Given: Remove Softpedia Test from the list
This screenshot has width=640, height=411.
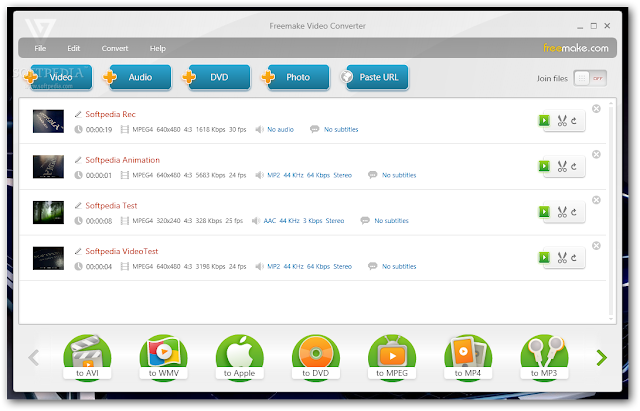Looking at the screenshot, I should pos(596,200).
